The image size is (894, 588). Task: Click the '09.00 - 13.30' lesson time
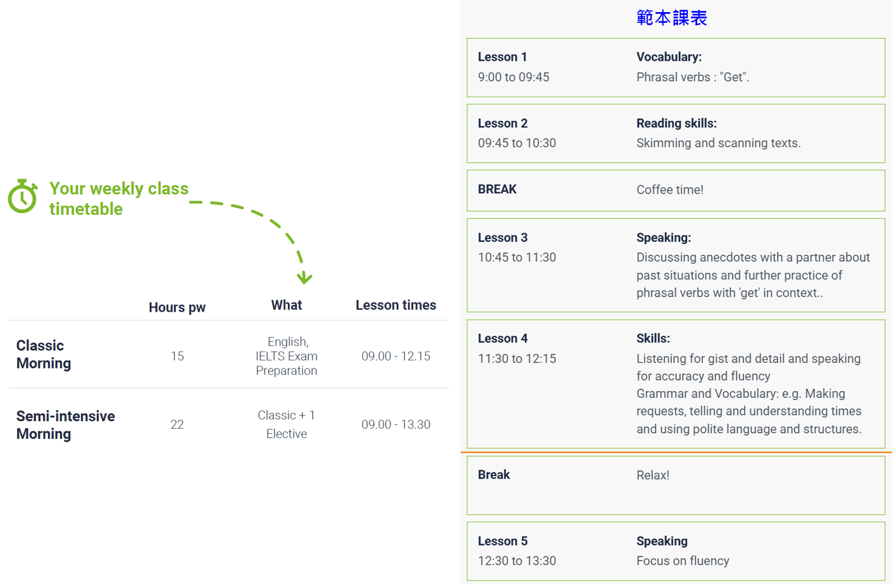pos(395,424)
